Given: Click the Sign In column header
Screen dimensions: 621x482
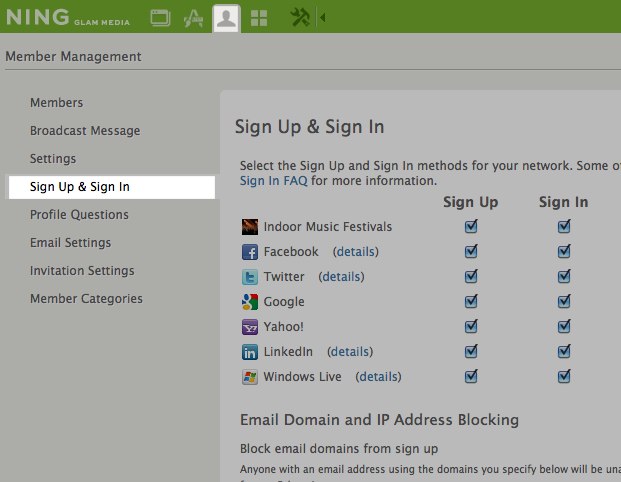Looking at the screenshot, I should 564,202.
